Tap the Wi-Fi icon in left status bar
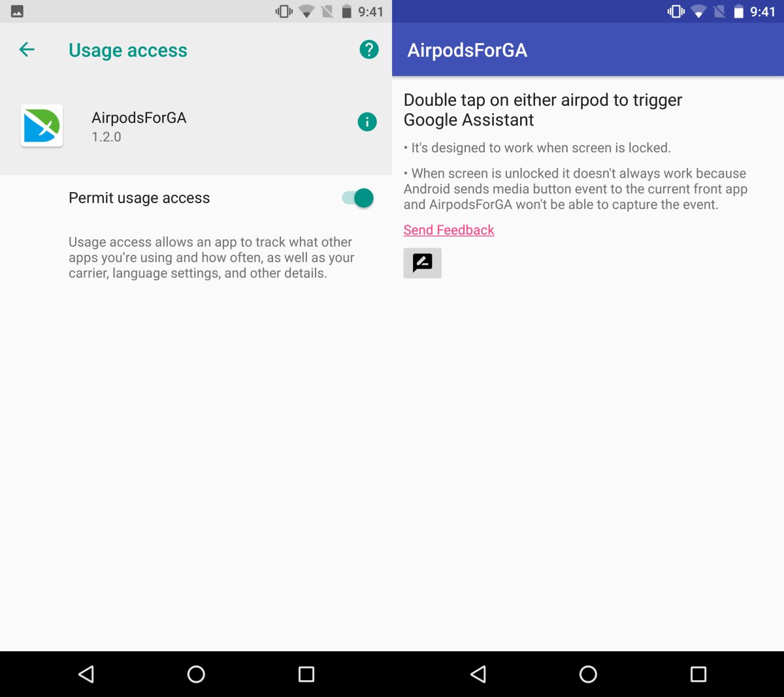The width and height of the screenshot is (784, 697). [x=306, y=11]
